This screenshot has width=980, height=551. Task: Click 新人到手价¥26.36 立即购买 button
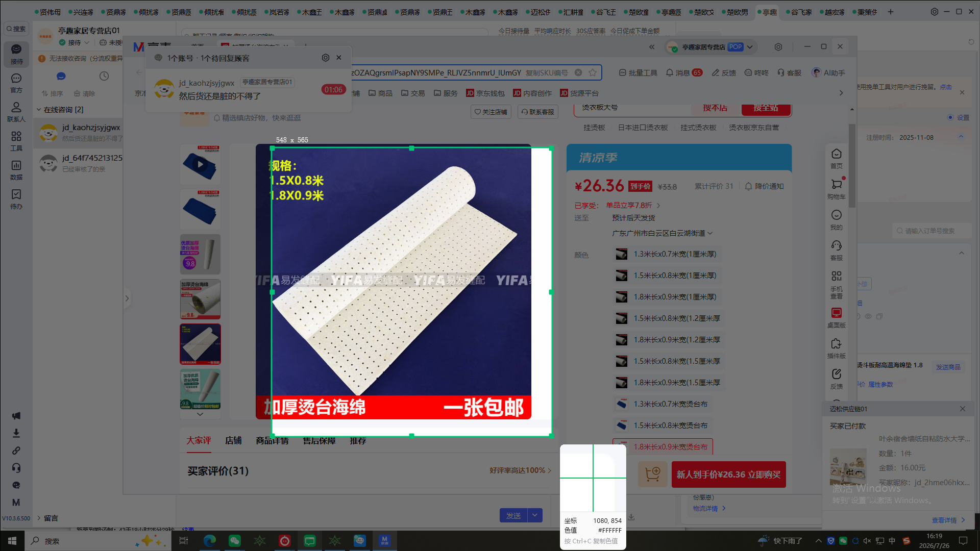[x=728, y=474]
